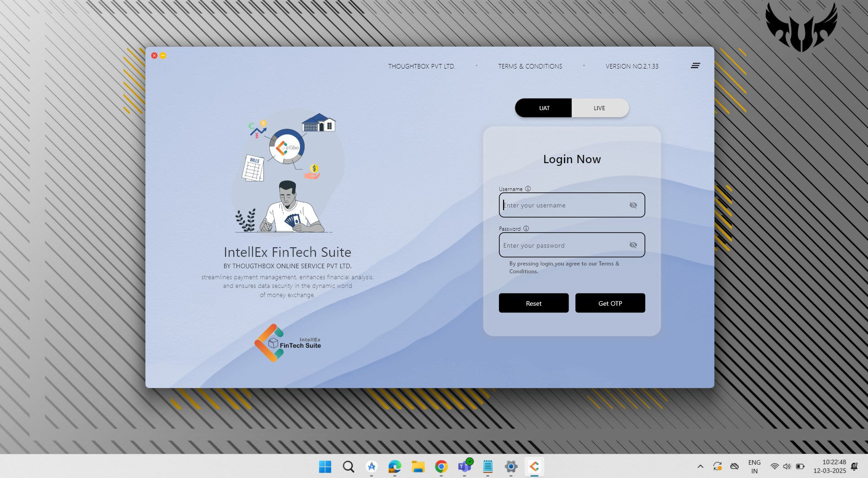
Task: Open Google Chrome from the taskbar
Action: [x=440, y=467]
